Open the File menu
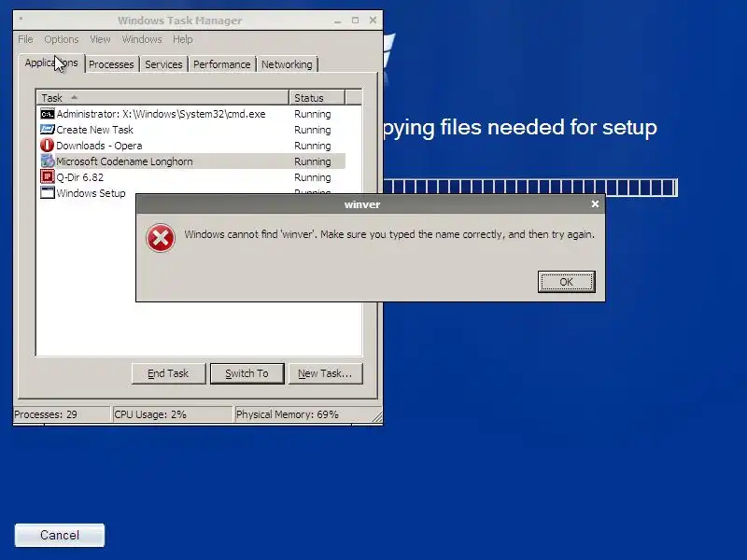The height and width of the screenshot is (560, 747). [x=26, y=39]
